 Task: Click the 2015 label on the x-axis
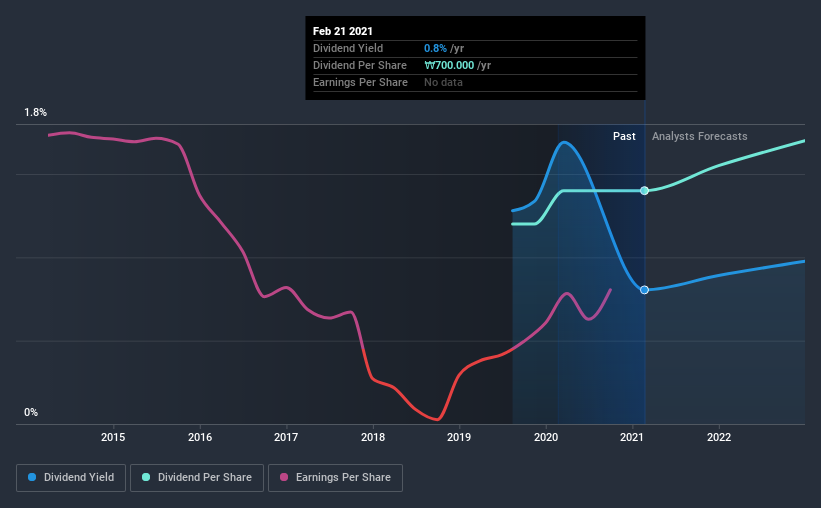pos(113,437)
